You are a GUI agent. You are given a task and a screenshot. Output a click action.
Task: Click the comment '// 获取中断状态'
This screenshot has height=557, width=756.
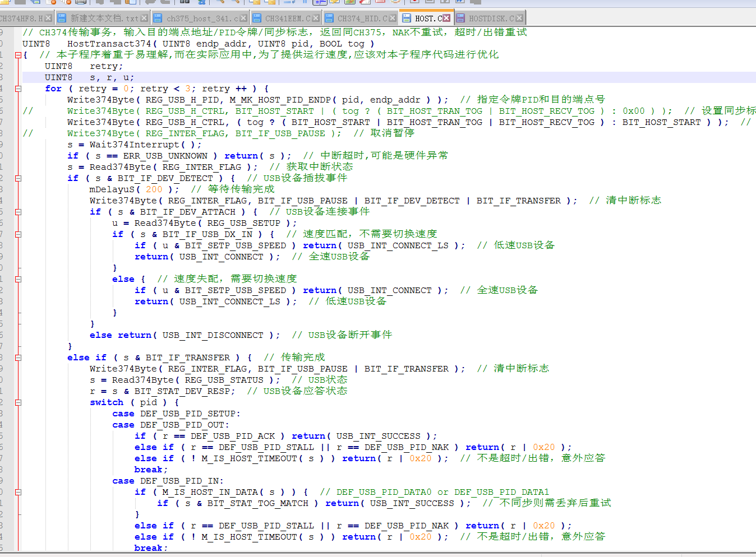(x=311, y=167)
